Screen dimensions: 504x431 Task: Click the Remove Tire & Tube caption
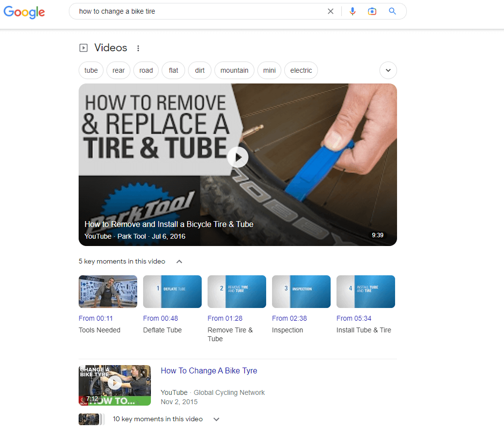coord(230,334)
